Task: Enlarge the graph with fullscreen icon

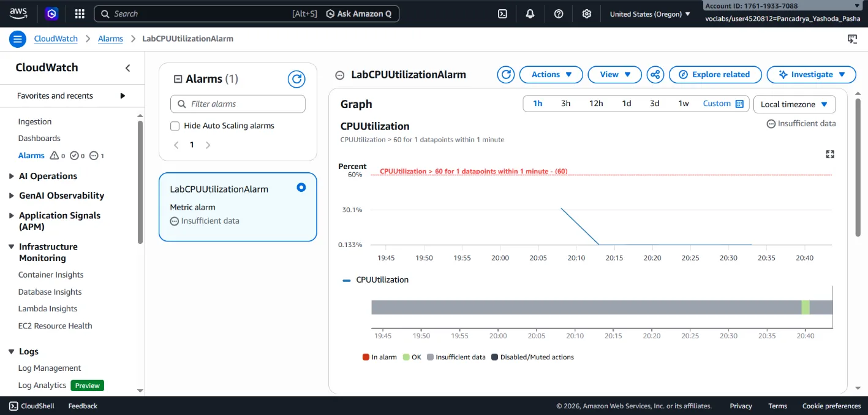Action: click(831, 154)
